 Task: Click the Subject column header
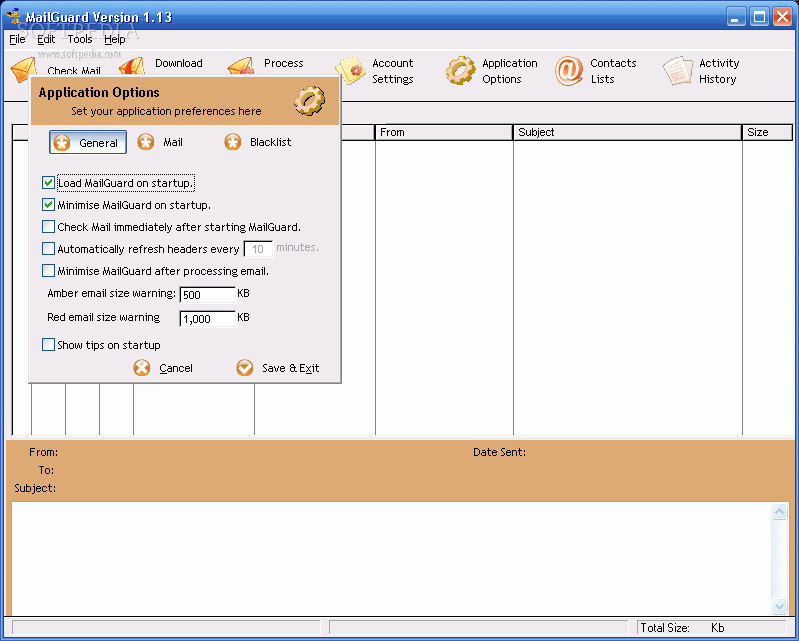coord(627,132)
